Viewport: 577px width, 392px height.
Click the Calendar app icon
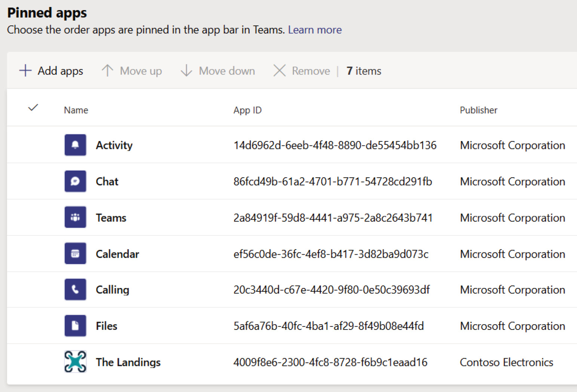(75, 253)
